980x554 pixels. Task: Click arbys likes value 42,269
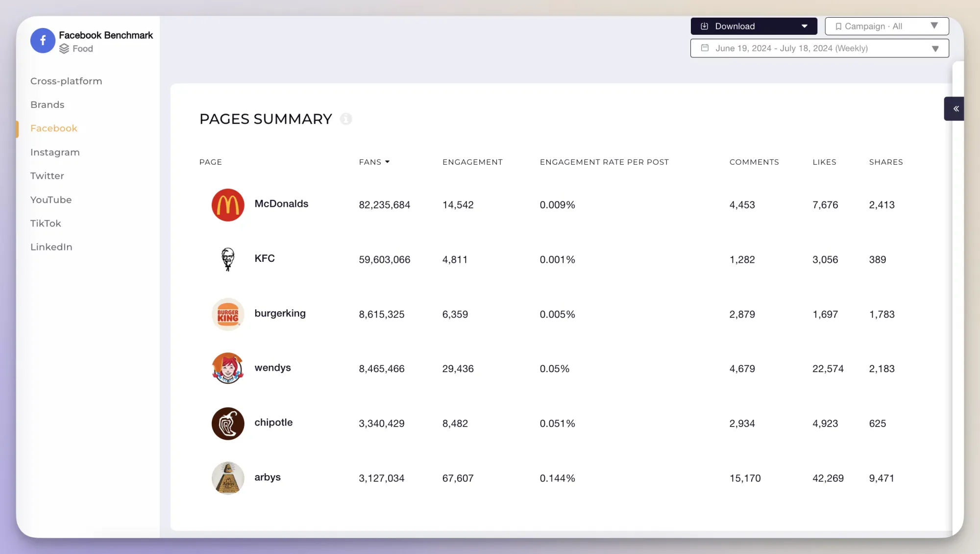(828, 478)
